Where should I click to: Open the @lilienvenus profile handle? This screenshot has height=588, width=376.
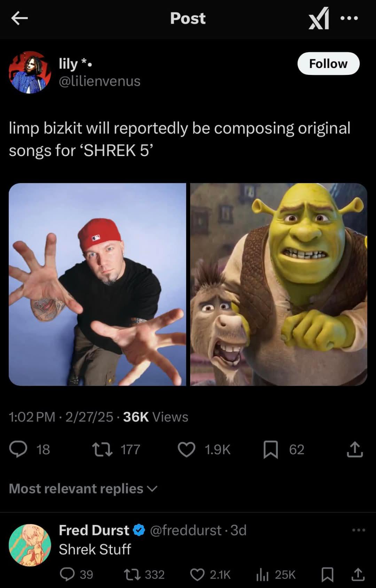[100, 81]
